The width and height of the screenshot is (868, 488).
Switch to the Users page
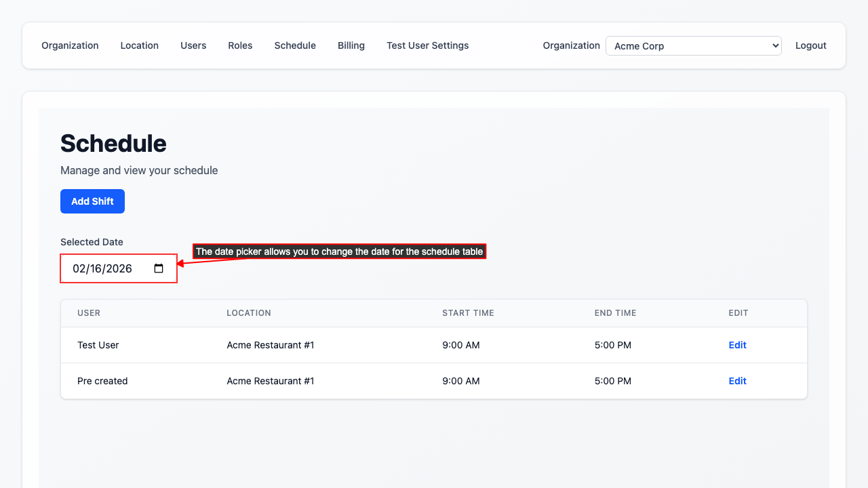pyautogui.click(x=193, y=45)
